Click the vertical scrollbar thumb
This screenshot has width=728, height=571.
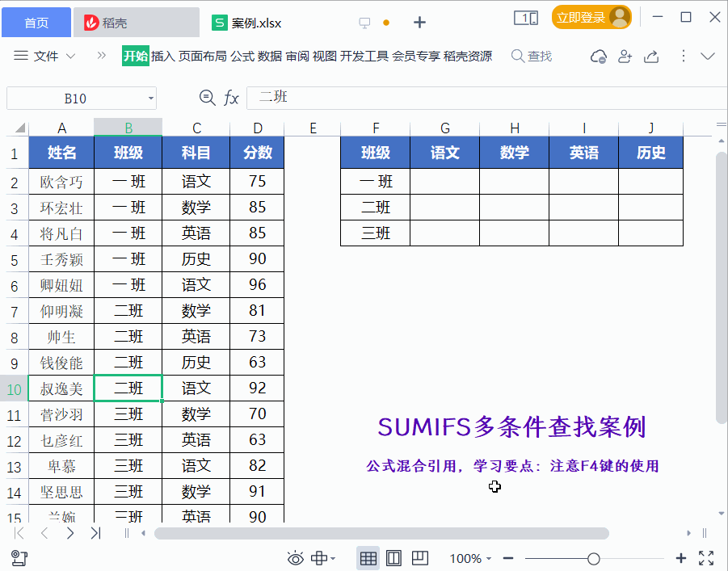click(721, 288)
